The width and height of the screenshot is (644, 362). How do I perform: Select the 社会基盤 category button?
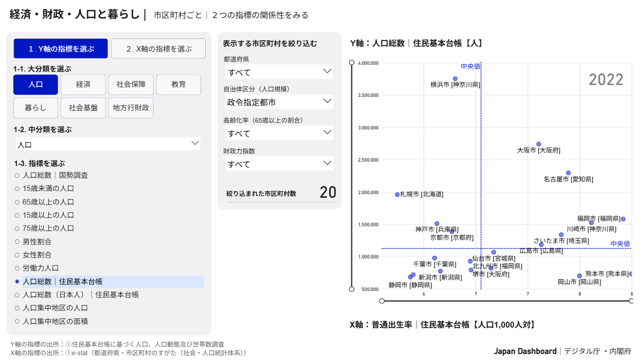tap(83, 108)
